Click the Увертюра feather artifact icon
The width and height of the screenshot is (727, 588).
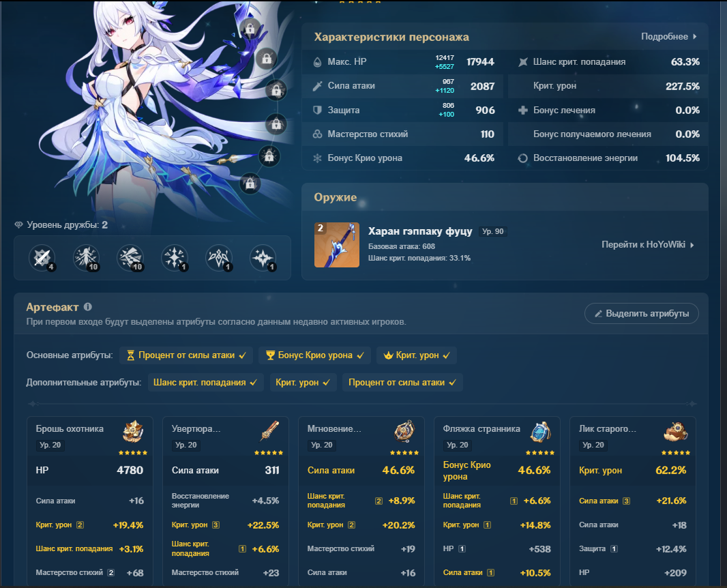269,432
